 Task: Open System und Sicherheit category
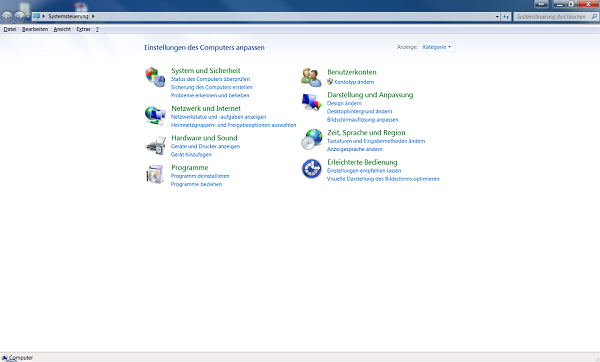click(205, 70)
